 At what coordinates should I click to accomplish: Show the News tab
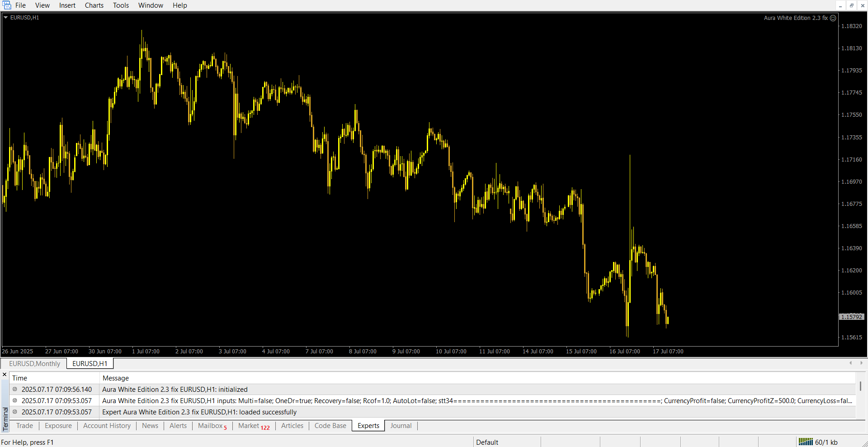[150, 426]
